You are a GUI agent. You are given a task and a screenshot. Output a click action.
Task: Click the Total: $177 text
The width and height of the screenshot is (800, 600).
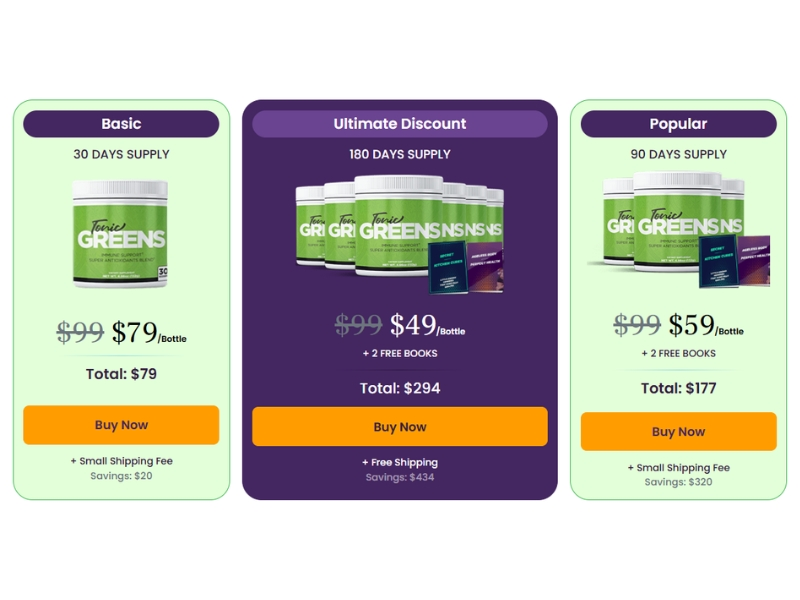point(678,388)
